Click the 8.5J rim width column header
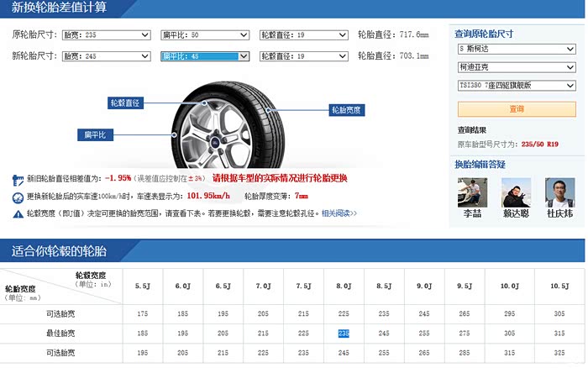 click(384, 286)
